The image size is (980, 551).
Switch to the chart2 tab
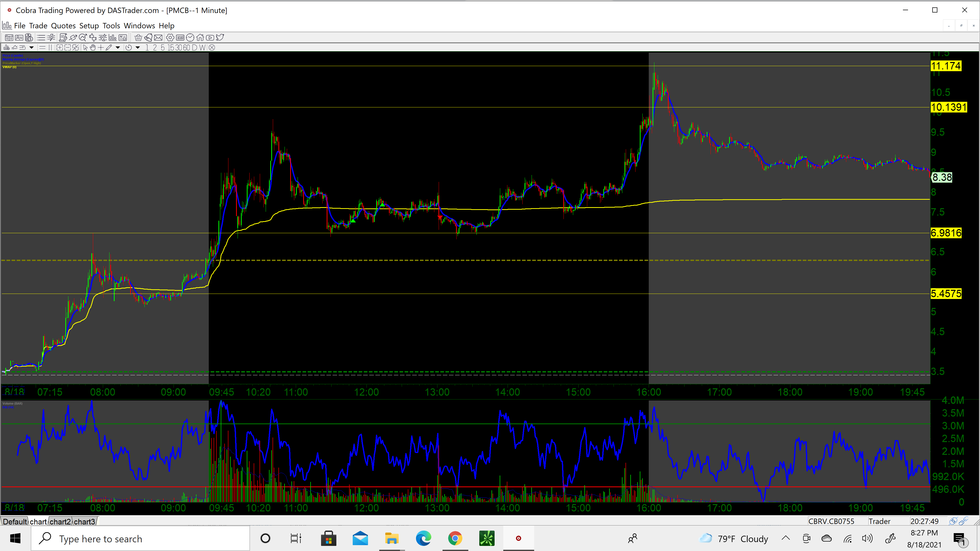point(60,521)
